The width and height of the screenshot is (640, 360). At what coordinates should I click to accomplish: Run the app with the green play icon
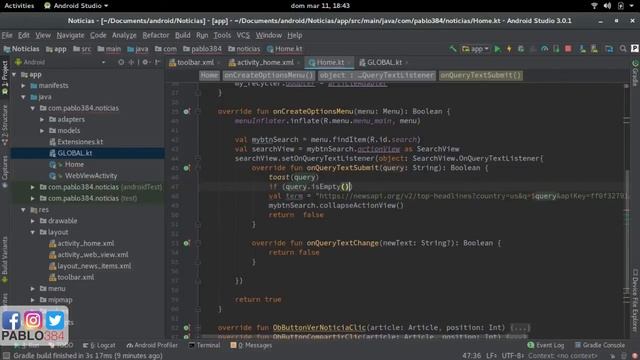pos(497,49)
